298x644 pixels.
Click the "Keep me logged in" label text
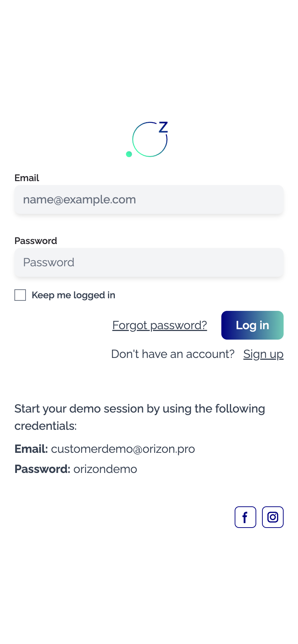[x=73, y=295]
